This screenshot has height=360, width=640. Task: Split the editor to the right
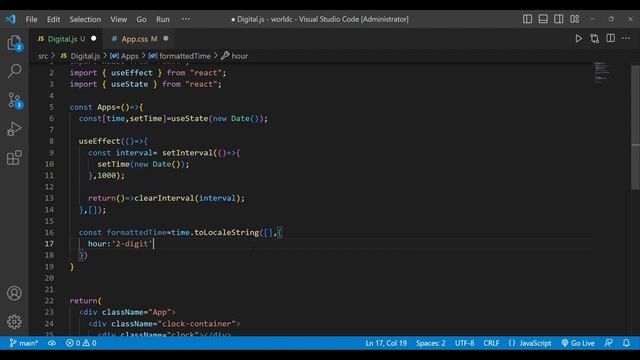pos(610,38)
